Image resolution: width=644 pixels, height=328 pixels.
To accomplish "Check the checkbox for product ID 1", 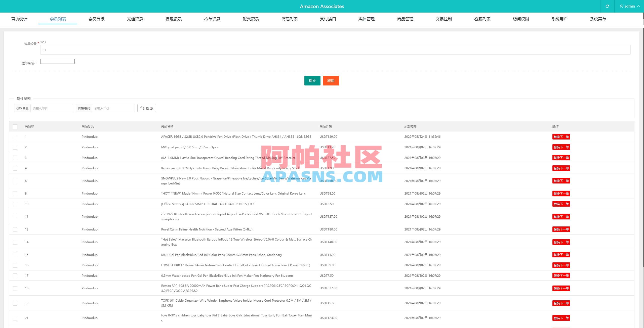I will (x=15, y=137).
